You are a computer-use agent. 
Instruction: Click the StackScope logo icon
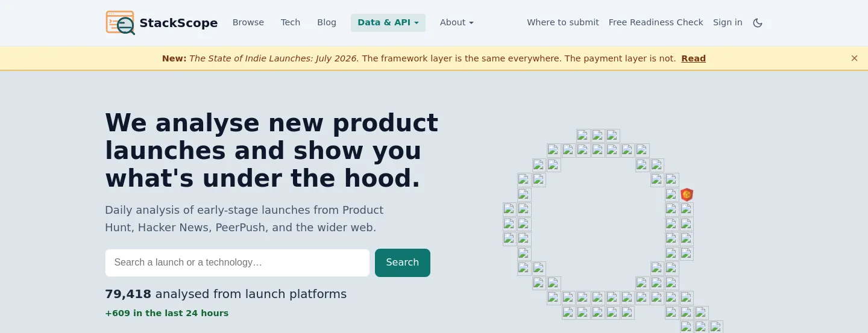[x=121, y=22]
